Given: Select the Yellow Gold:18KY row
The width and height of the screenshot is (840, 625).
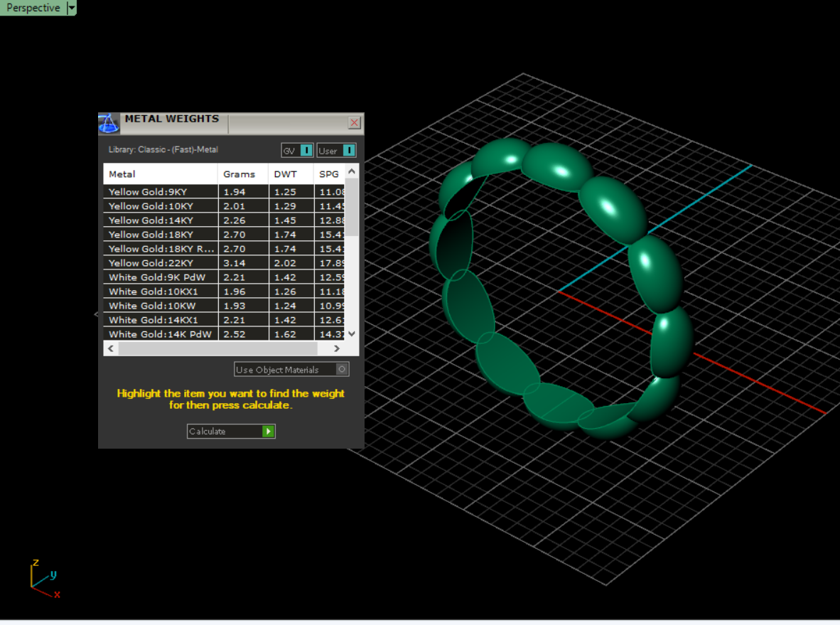Looking at the screenshot, I should click(x=223, y=235).
